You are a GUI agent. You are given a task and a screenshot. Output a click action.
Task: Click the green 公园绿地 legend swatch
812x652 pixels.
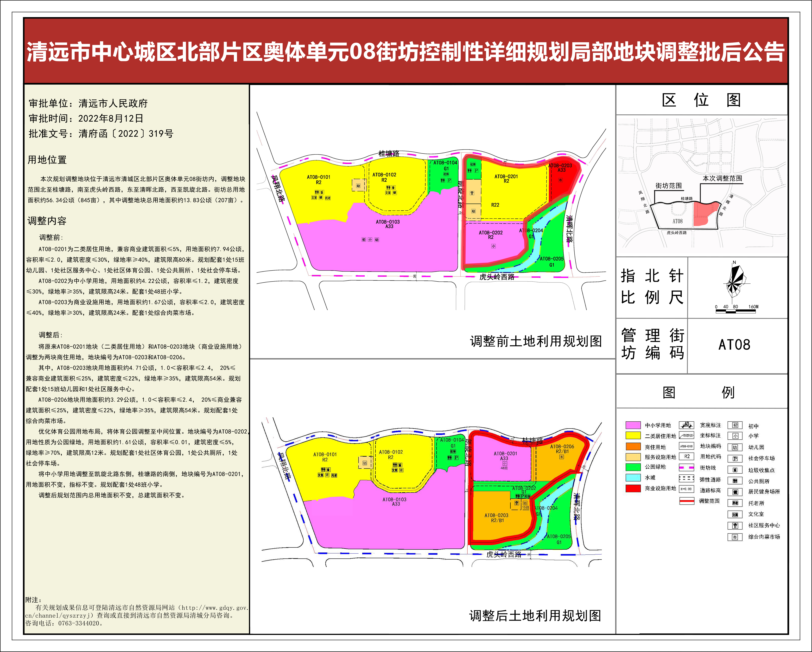[633, 467]
